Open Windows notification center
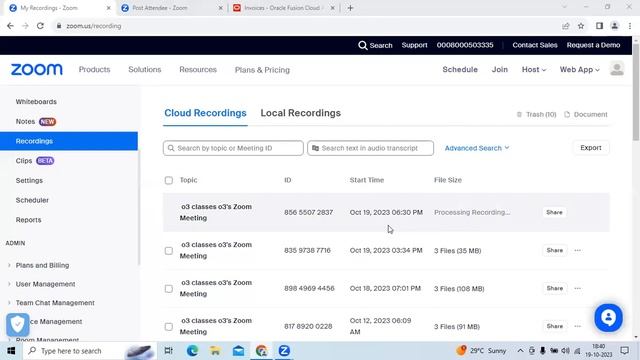Viewport: 640px width, 360px height. (x=624, y=351)
